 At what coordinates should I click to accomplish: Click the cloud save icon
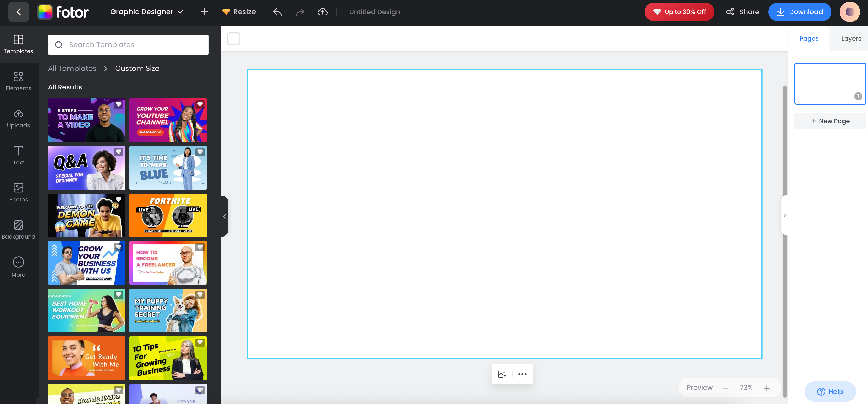pos(322,11)
